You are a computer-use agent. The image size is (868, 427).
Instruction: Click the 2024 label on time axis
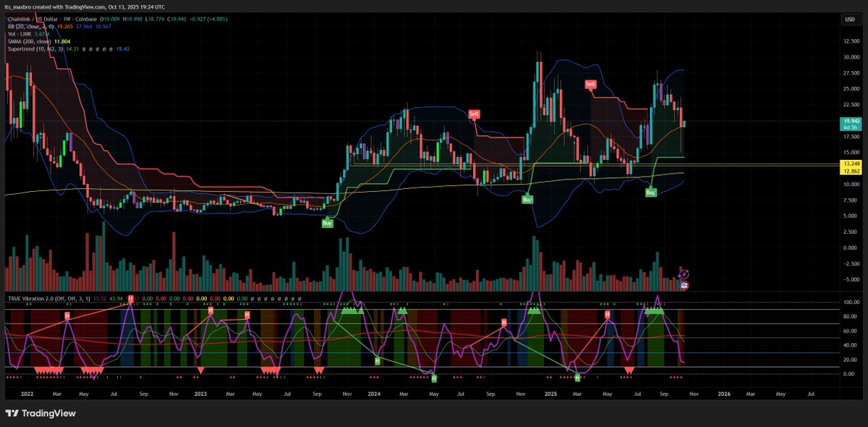(x=375, y=394)
